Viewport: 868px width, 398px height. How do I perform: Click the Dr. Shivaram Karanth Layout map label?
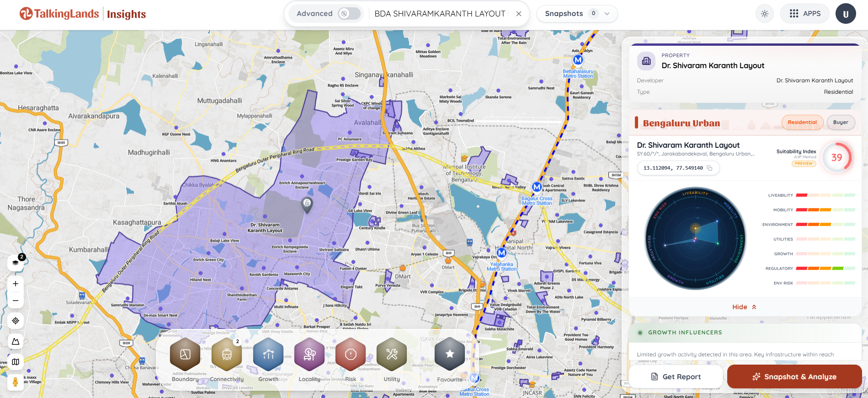coord(265,228)
